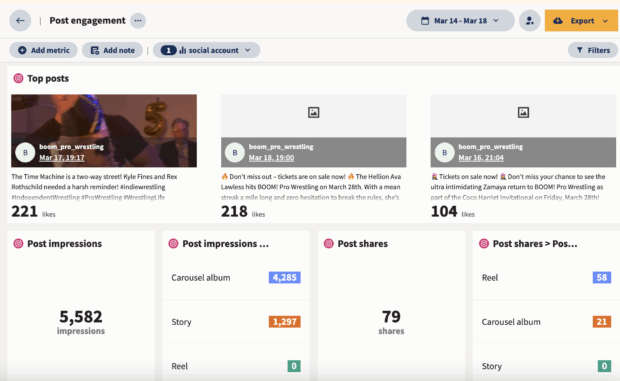
Task: Click the Export button
Action: point(581,21)
